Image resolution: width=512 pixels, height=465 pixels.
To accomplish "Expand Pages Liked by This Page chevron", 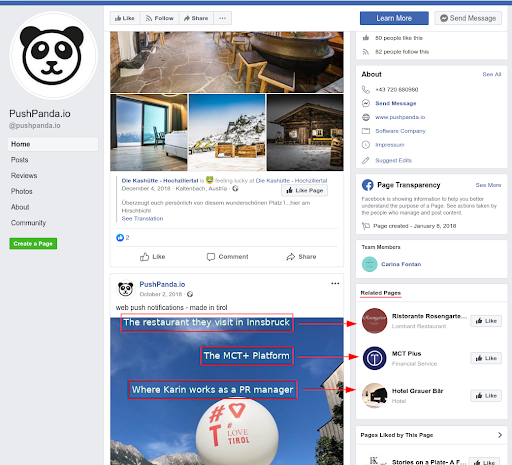I will 500,435.
